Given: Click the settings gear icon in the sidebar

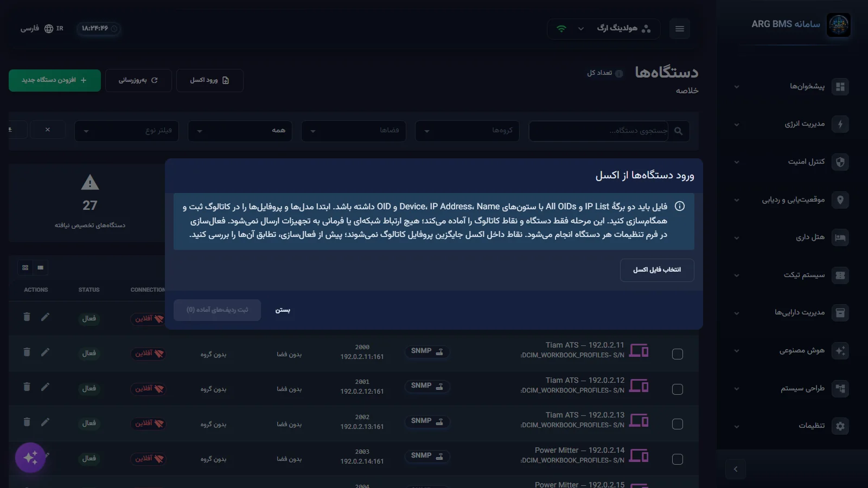Looking at the screenshot, I should tap(840, 426).
